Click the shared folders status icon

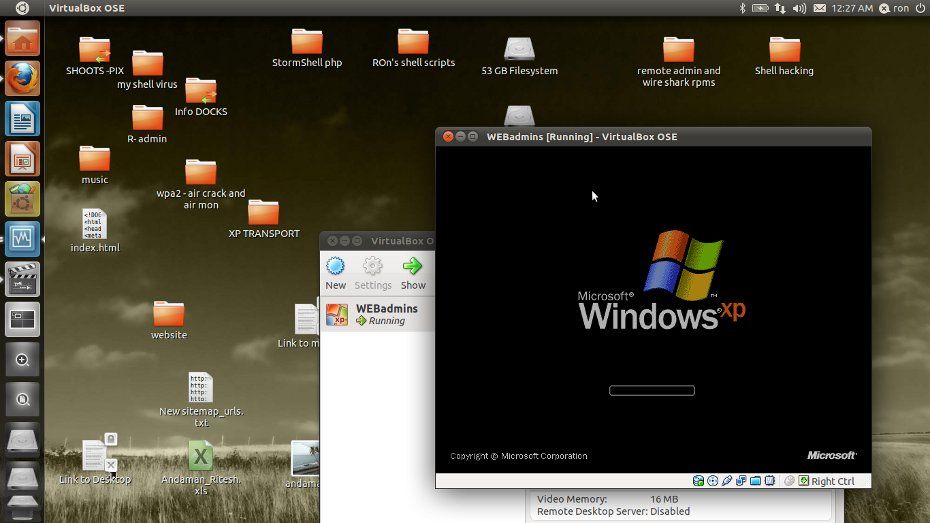(756, 481)
